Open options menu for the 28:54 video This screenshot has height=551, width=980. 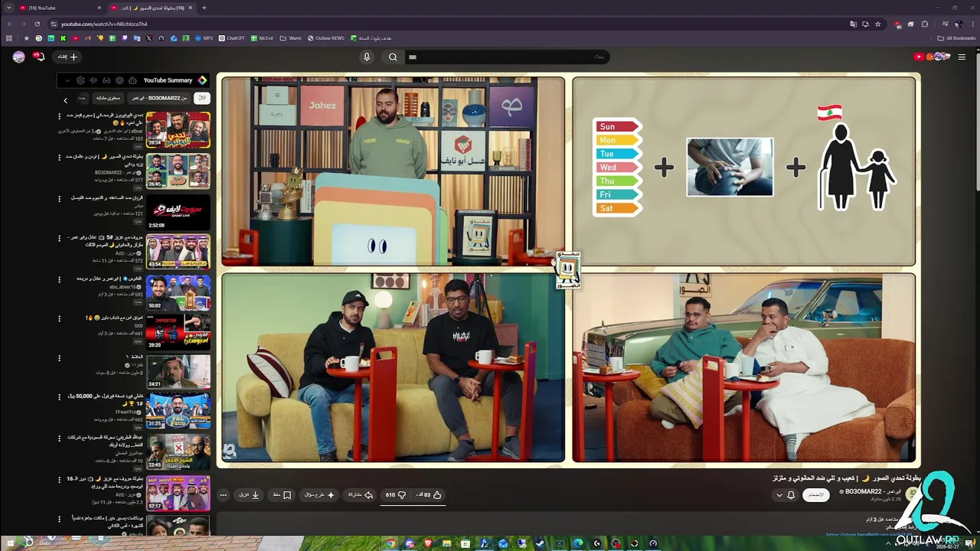[60, 116]
